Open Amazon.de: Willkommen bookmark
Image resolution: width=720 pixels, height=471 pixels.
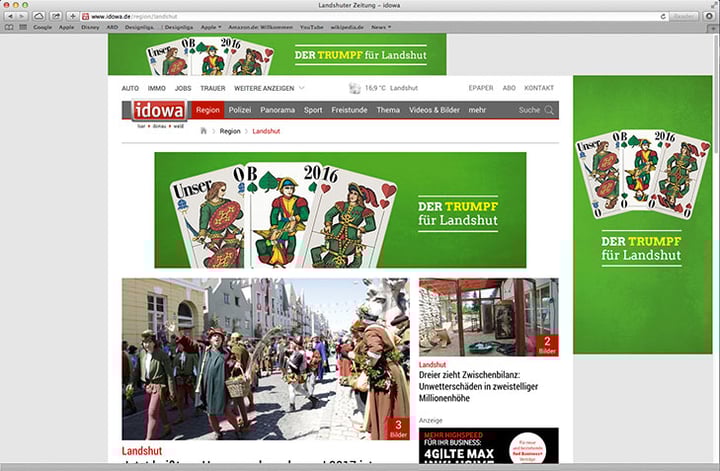pos(260,27)
